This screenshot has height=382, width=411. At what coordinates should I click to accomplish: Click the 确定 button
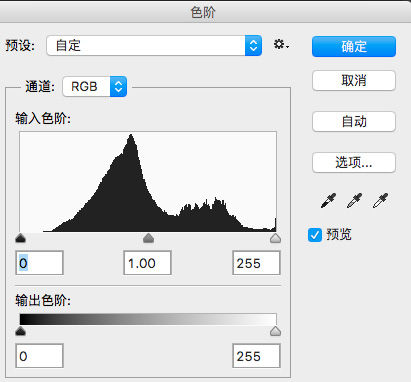coord(354,47)
